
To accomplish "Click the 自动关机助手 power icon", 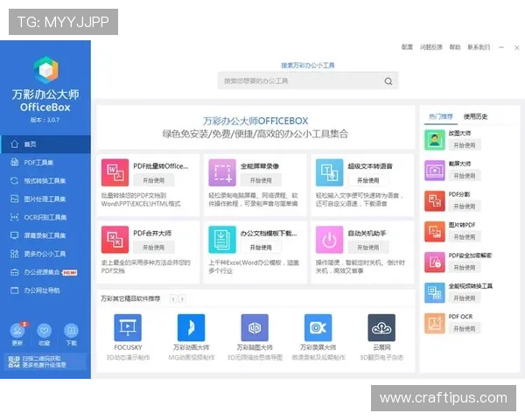I will (330, 240).
